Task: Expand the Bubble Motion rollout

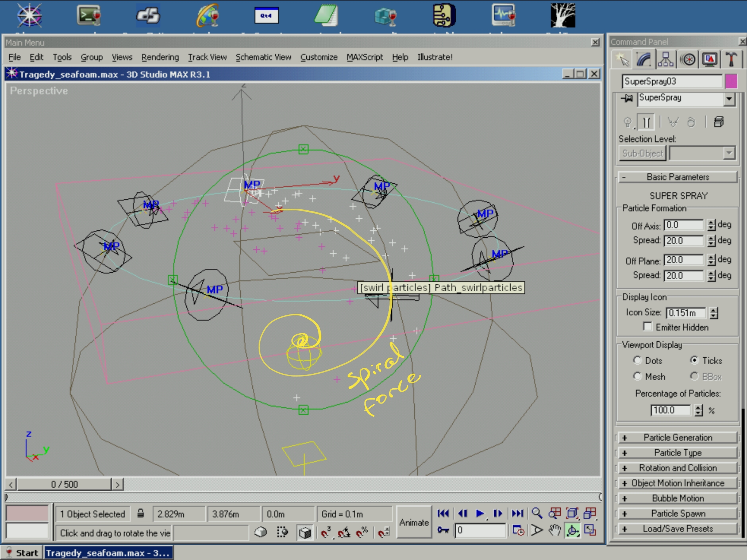Action: [677, 498]
